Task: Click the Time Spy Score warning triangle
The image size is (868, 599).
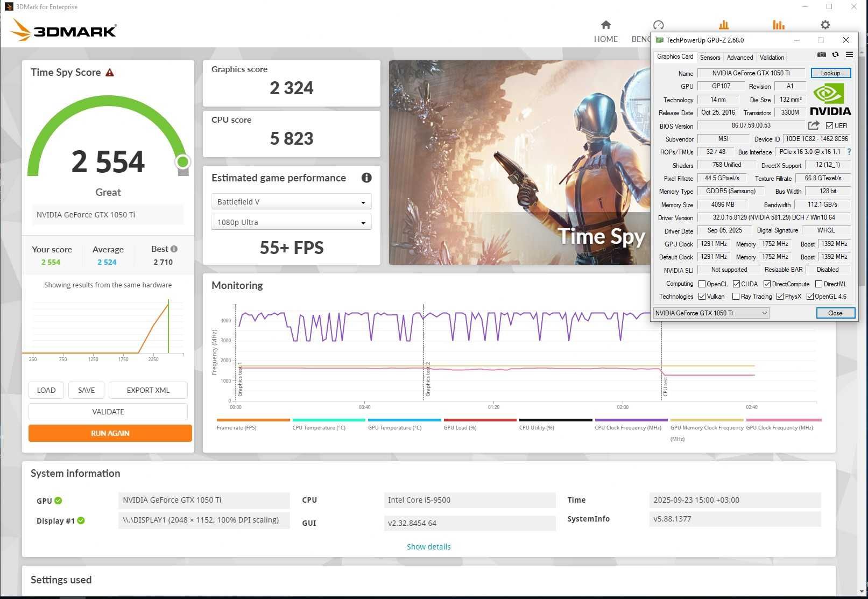Action: pos(110,73)
